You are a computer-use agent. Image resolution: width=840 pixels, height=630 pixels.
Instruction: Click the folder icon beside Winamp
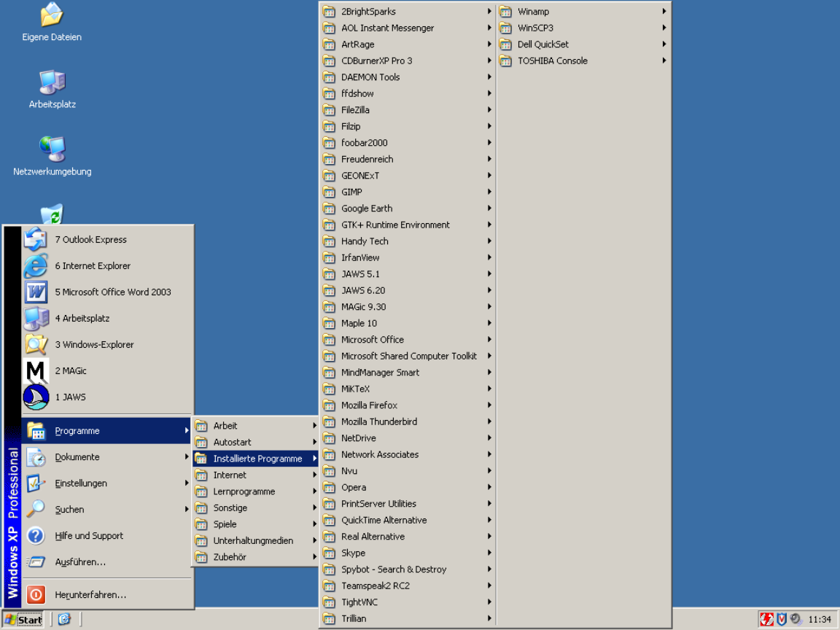click(x=505, y=12)
